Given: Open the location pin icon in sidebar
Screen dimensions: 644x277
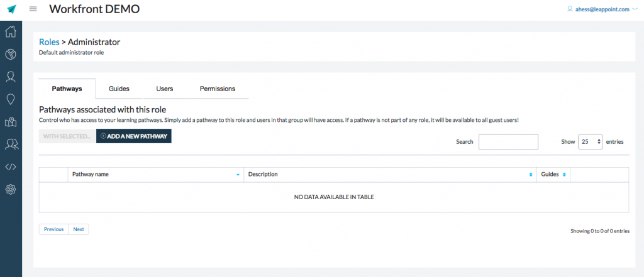Looking at the screenshot, I should pos(11,99).
